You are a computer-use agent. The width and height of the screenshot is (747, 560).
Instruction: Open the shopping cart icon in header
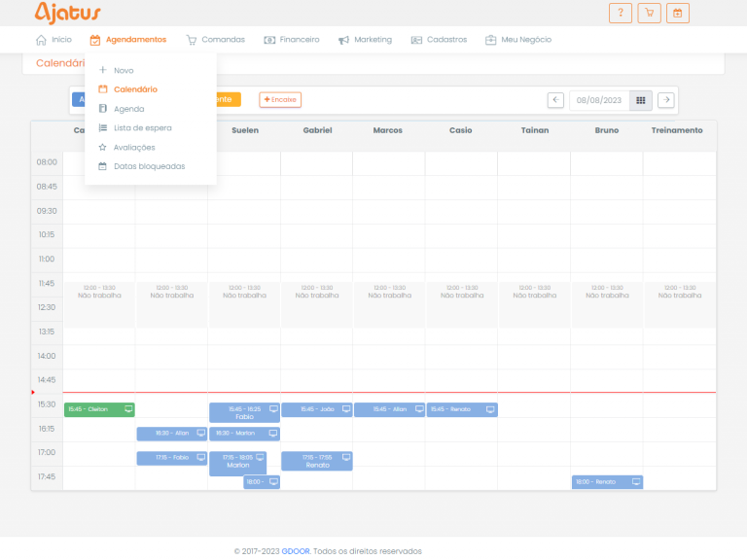point(649,13)
